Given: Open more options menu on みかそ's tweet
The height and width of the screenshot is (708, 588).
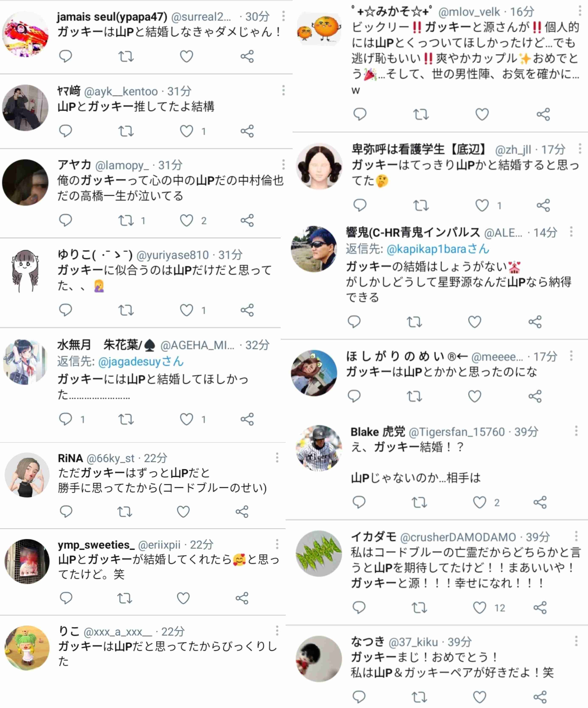Looking at the screenshot, I should pos(580,11).
